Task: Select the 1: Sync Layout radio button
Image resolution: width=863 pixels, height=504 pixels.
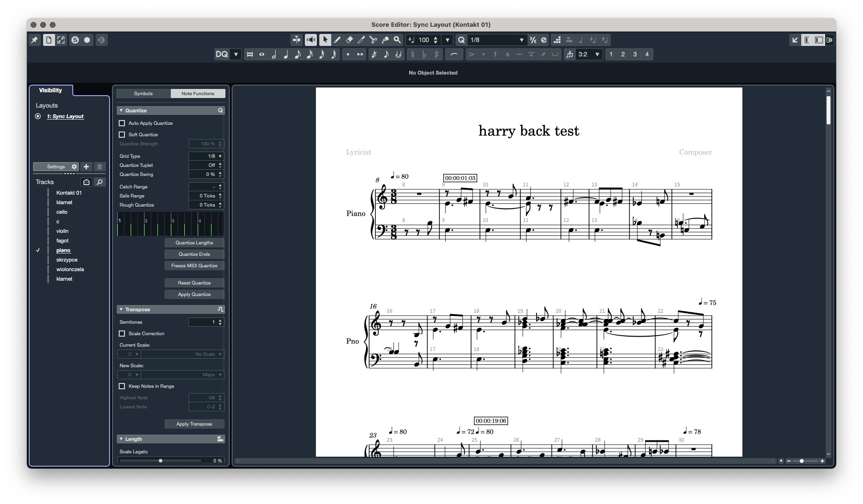Action: pyautogui.click(x=38, y=116)
